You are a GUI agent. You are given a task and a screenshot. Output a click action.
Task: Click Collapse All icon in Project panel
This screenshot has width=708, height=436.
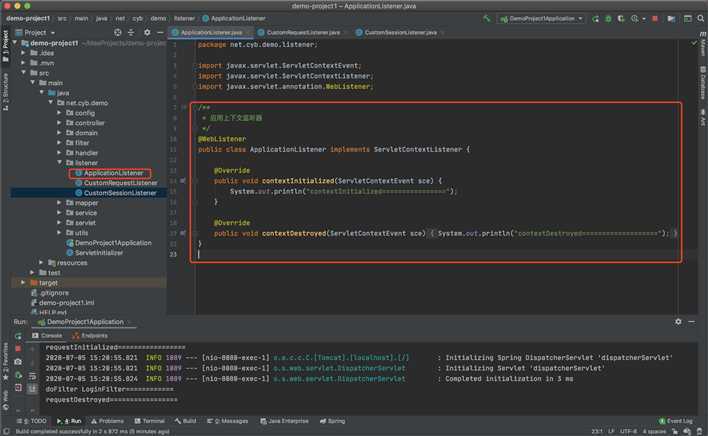[131, 32]
